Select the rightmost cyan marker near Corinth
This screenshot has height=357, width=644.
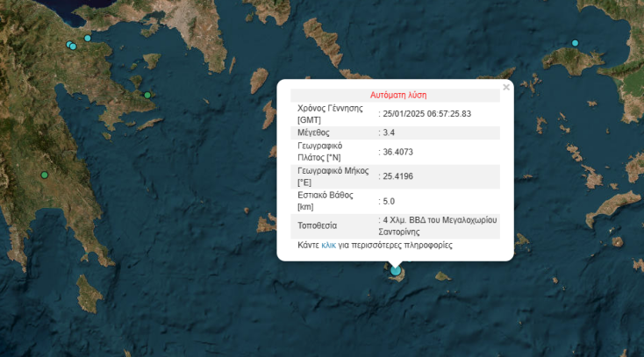coord(88,38)
